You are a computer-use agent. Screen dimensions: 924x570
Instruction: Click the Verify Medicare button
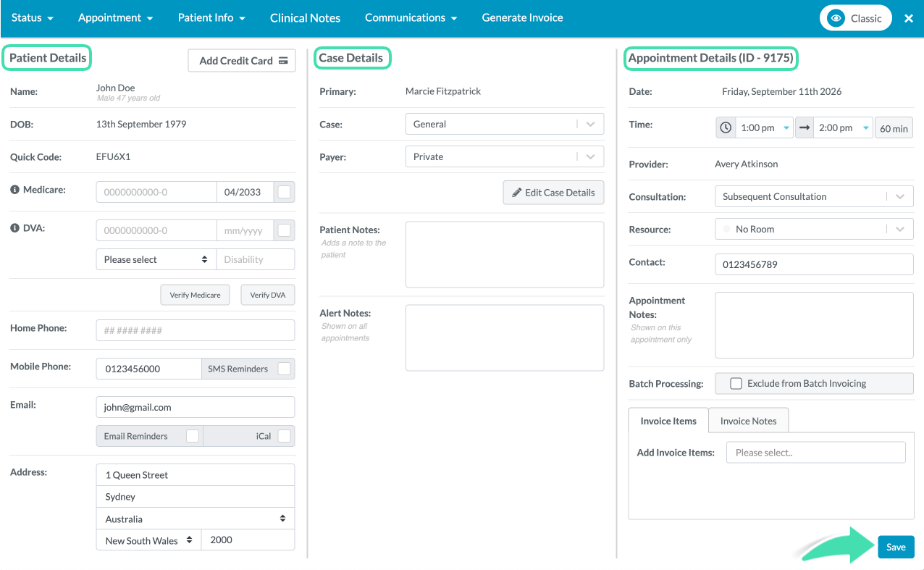point(195,295)
